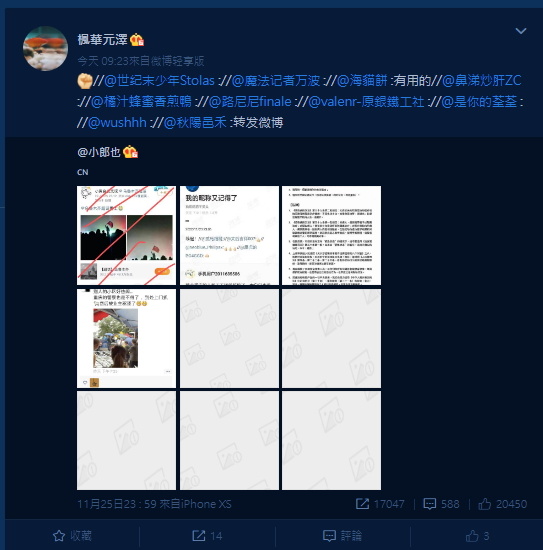Open the street crowd photo thumbnail

click(126, 338)
